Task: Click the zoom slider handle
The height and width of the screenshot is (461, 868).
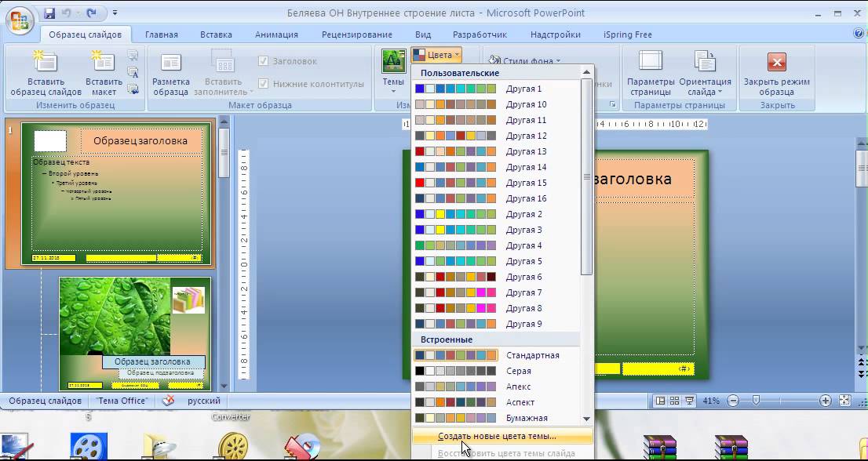Action: pos(756,401)
